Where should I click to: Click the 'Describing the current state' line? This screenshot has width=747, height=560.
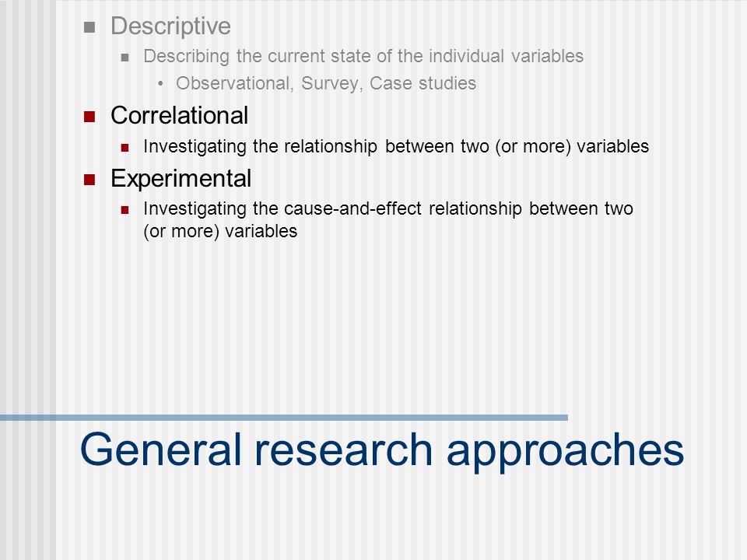tap(363, 56)
